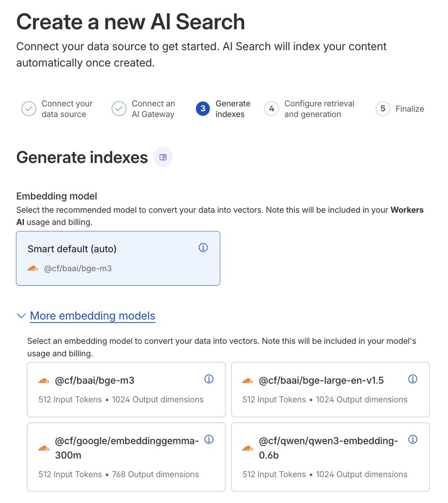The height and width of the screenshot is (503, 448).
Task: Go to Connect an AI Gateway step
Action: click(153, 109)
